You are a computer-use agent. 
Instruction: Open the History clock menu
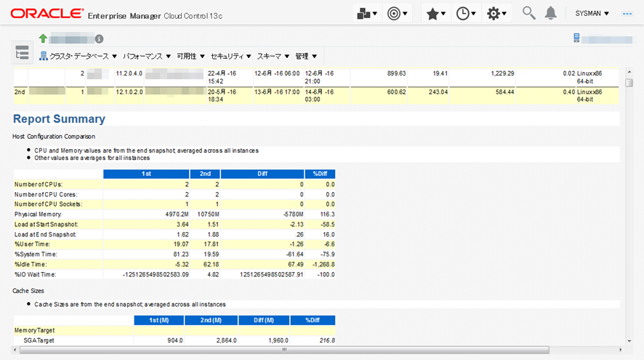coord(466,13)
